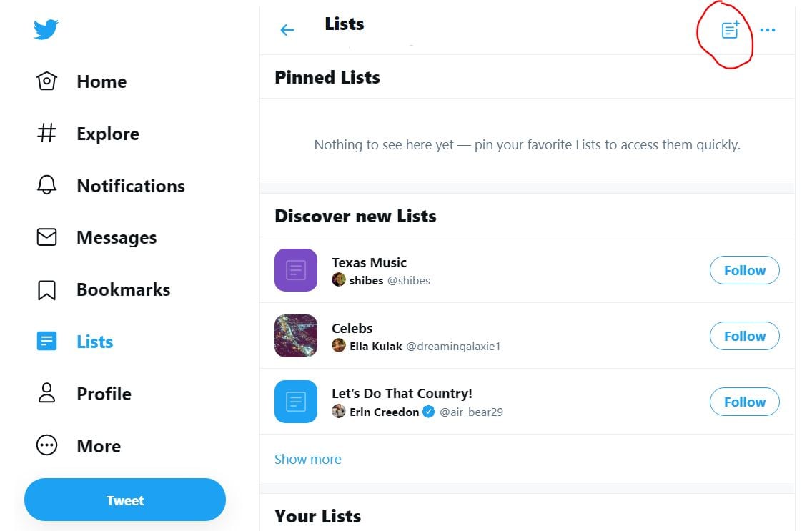This screenshot has height=531, width=812.
Task: Select the Lists icon in the sidebar
Action: pyautogui.click(x=46, y=341)
